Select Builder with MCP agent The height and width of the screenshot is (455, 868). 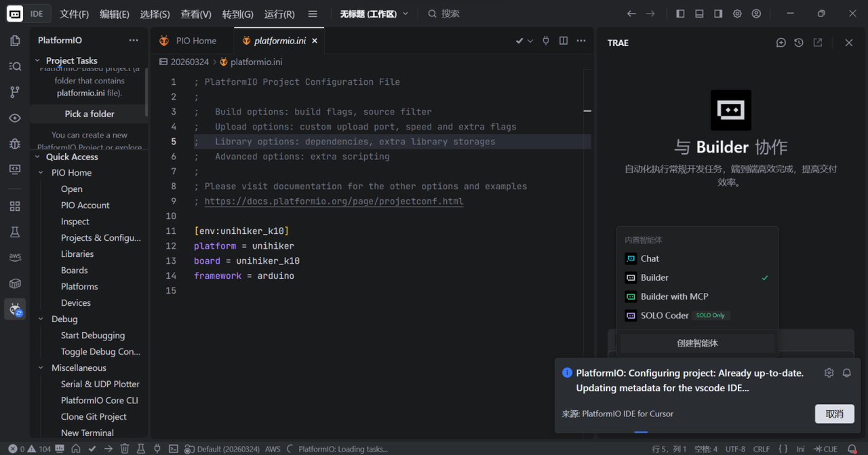click(697, 296)
